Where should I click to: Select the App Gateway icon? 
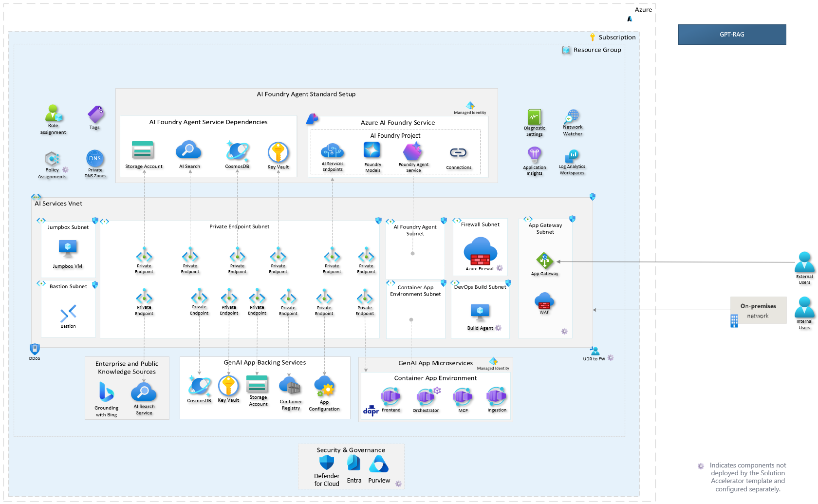click(544, 261)
